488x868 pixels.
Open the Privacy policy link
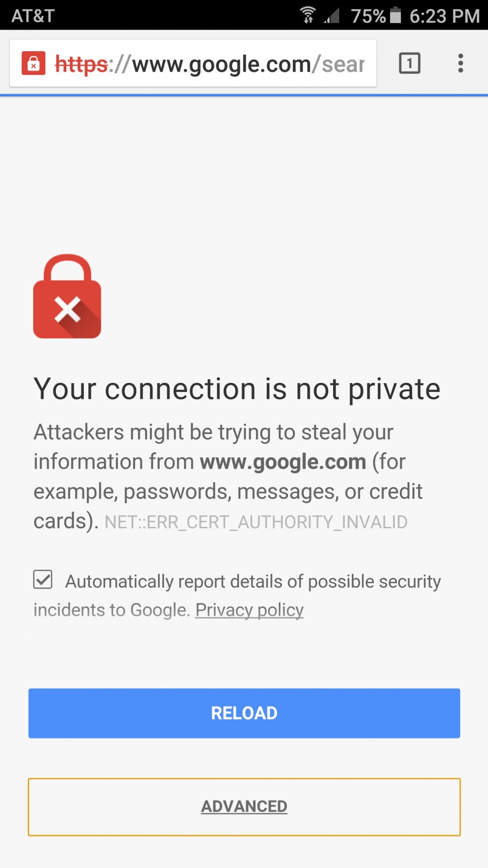(x=249, y=610)
